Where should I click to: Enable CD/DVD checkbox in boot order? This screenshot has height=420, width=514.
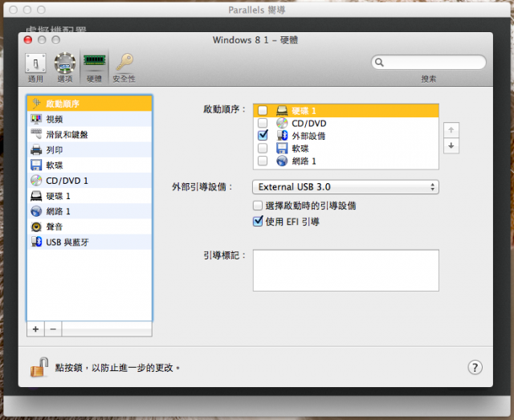[x=263, y=123]
